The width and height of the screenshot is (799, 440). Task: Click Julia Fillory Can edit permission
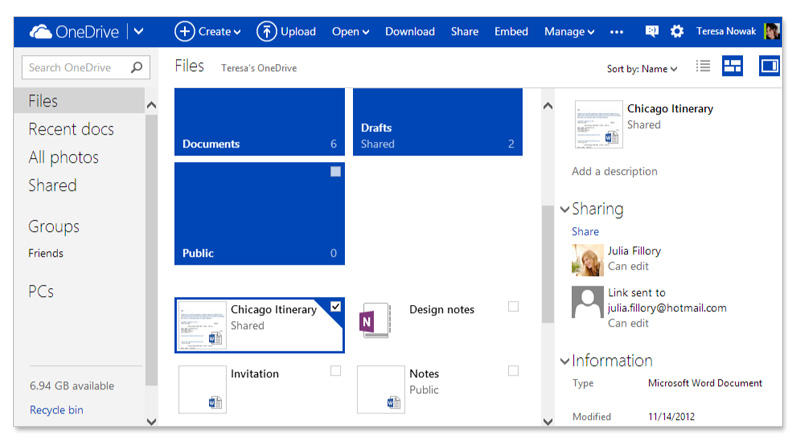coord(628,266)
